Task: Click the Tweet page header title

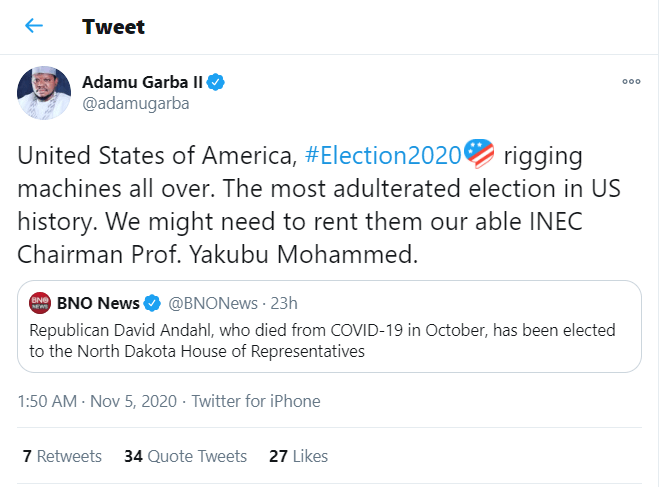Action: (113, 27)
